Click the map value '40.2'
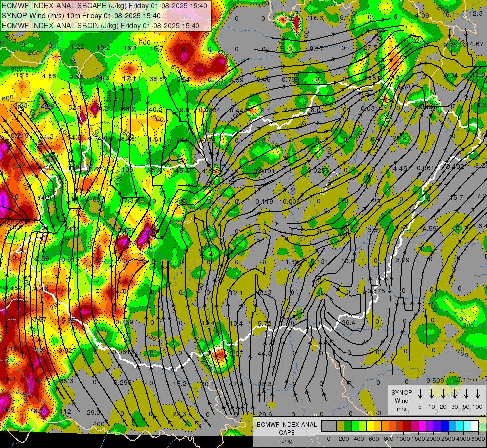This screenshot has width=487, height=448. (x=155, y=110)
